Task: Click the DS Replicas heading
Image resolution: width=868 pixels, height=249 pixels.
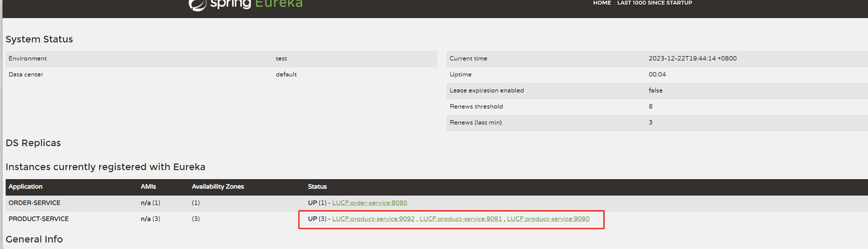Action: (x=33, y=143)
